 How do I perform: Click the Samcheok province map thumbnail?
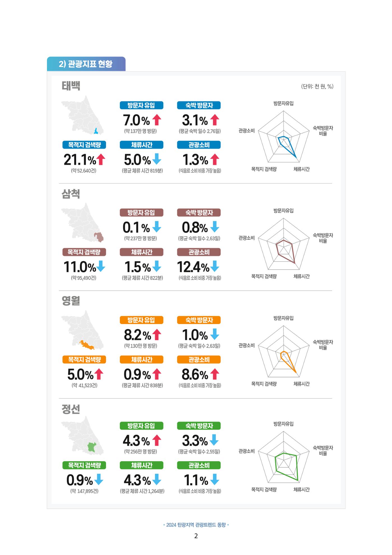83,223
